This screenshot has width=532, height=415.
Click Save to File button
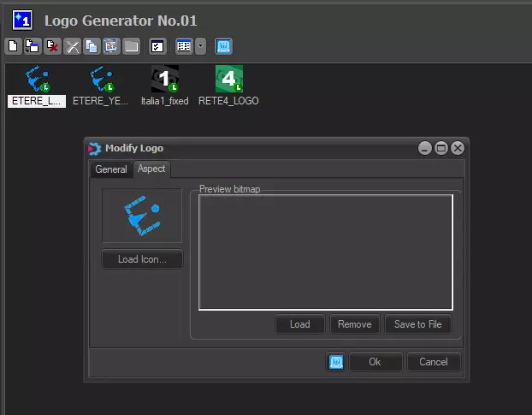coord(417,324)
